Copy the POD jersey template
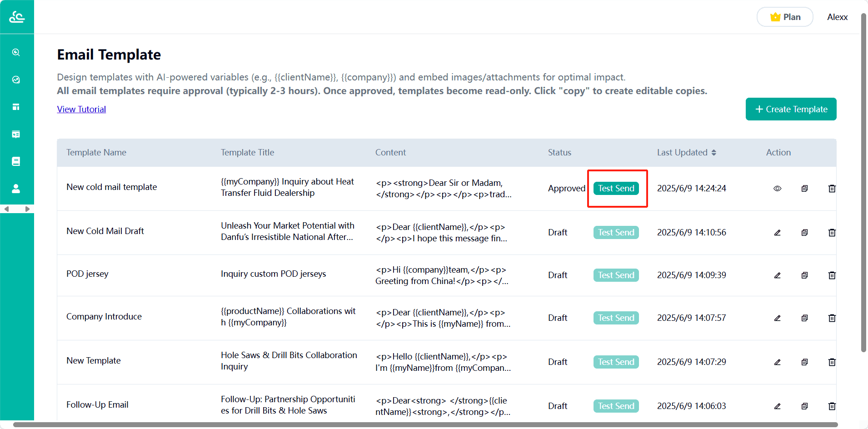 [805, 275]
